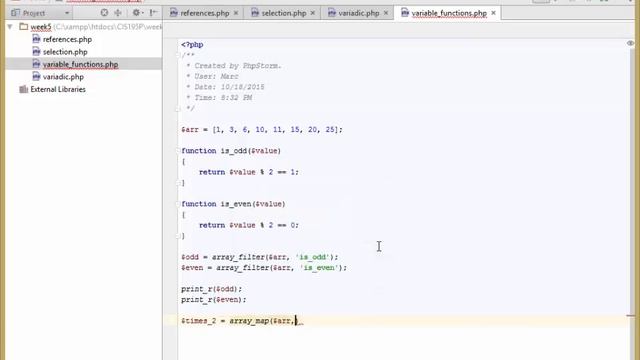Click PHP file icon beside references.php in tree
Image resolution: width=640 pixels, height=360 pixels.
click(x=36, y=39)
